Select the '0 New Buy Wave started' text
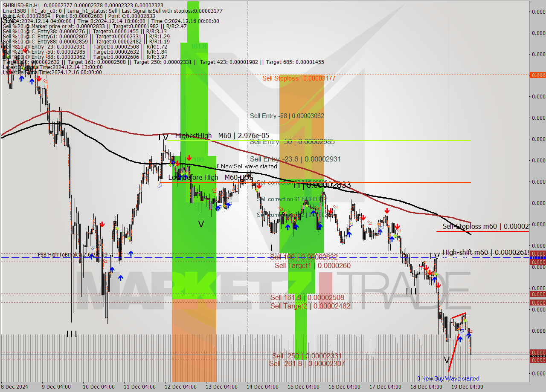Screen dimensions: 546x392 click(x=448, y=378)
